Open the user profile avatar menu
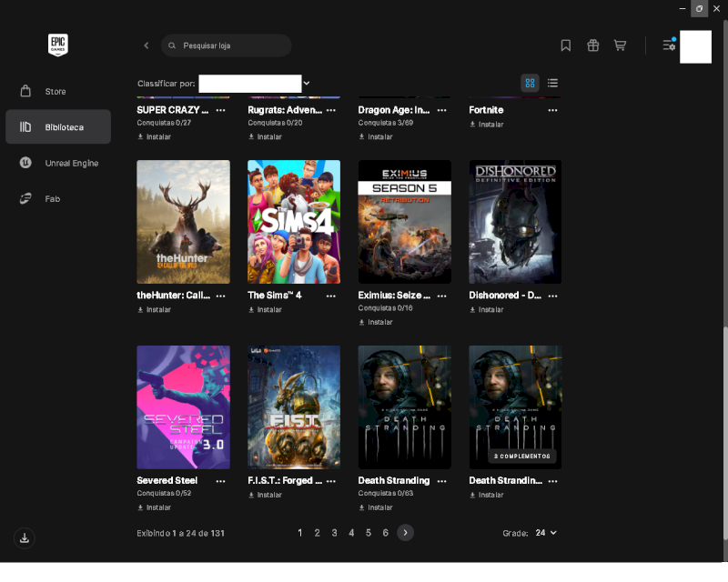728x582 pixels. (x=695, y=46)
